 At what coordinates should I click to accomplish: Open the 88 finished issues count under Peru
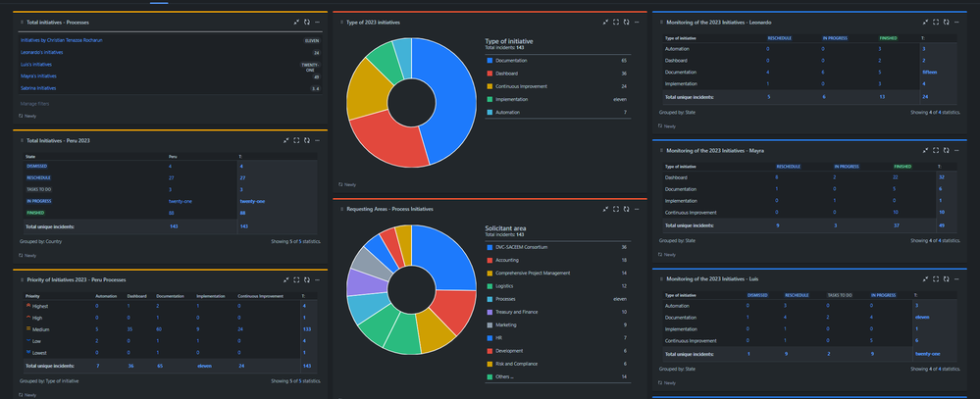(x=172, y=213)
